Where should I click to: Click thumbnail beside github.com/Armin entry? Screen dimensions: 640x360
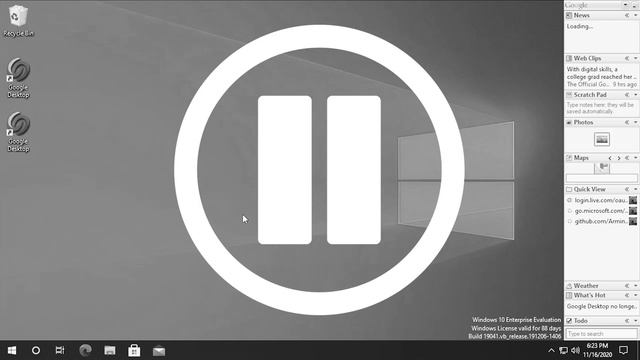coord(633,221)
